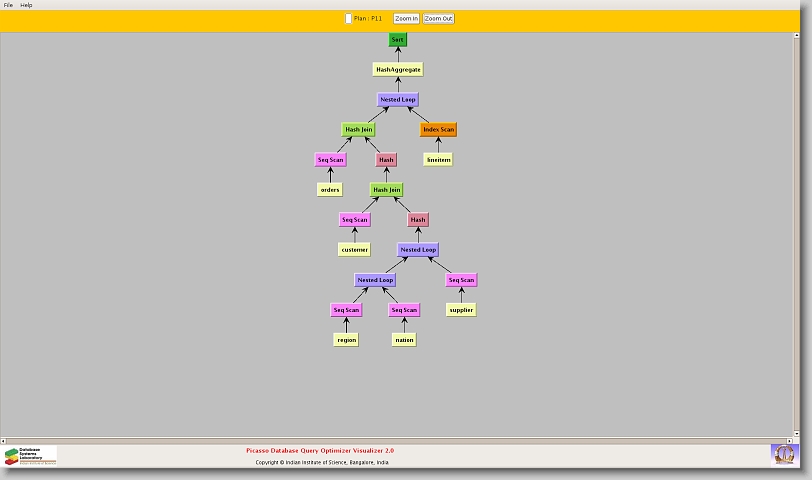Click the orange Index Scan node

(x=438, y=130)
